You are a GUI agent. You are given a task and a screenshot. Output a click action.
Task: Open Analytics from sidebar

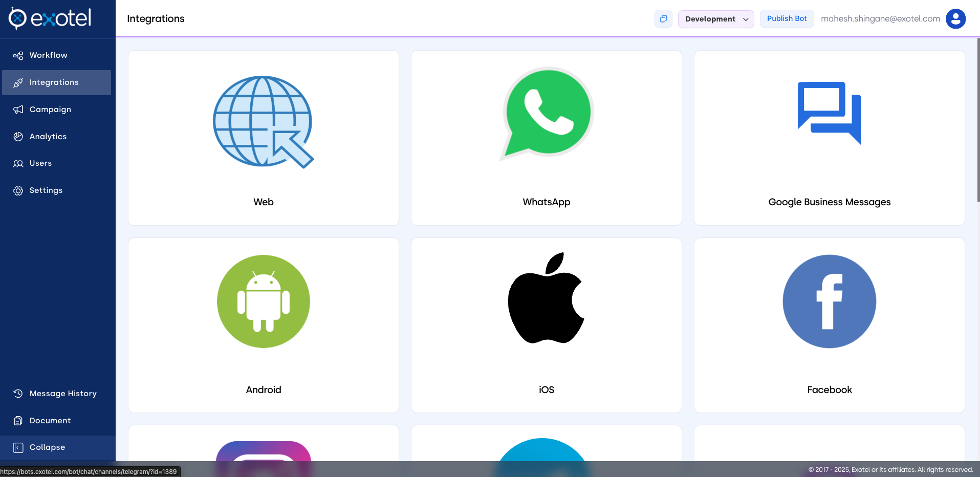tap(56, 137)
